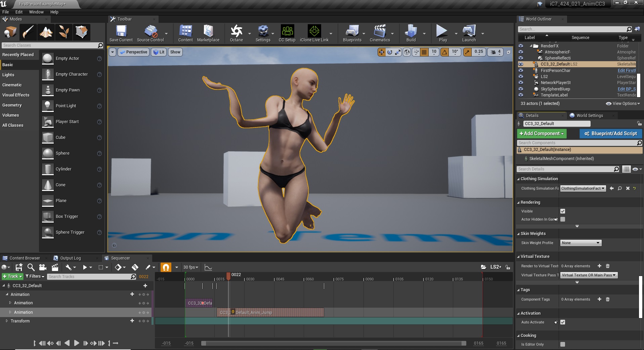Click the Lit view mode button
The height and width of the screenshot is (350, 644).
pos(159,52)
